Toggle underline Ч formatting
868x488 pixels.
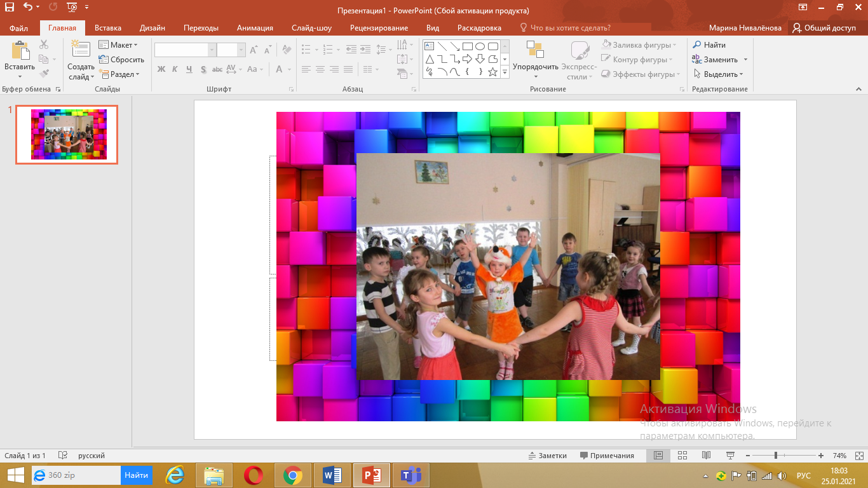point(189,69)
